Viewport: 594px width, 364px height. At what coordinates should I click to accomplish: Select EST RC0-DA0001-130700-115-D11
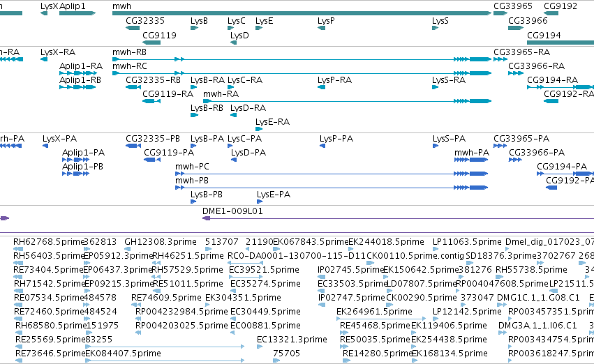pos(245,263)
